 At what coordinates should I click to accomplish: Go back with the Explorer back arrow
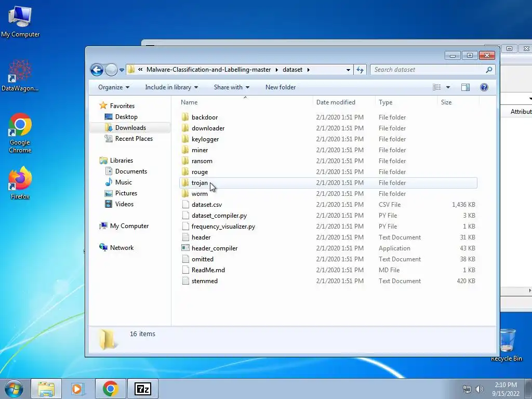(97, 70)
